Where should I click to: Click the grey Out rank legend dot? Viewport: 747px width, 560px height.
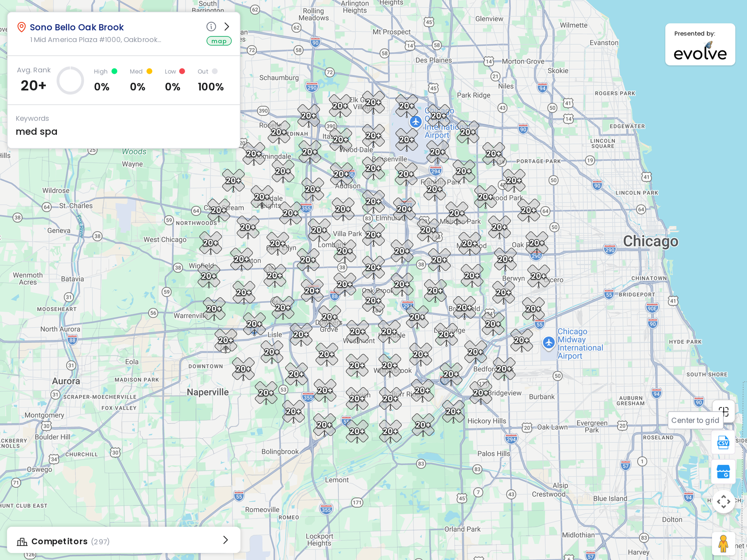(215, 71)
